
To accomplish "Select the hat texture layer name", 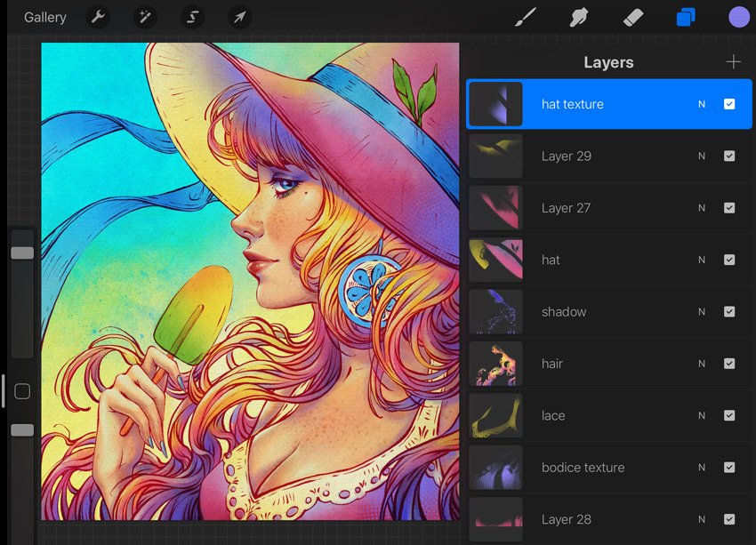I will (572, 104).
